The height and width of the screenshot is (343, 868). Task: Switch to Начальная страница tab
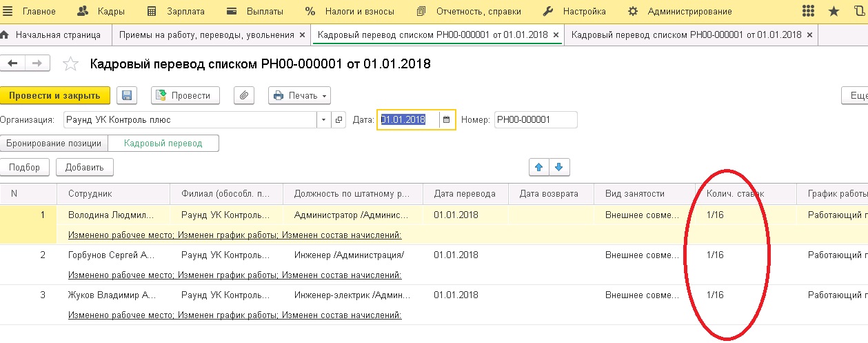point(57,35)
